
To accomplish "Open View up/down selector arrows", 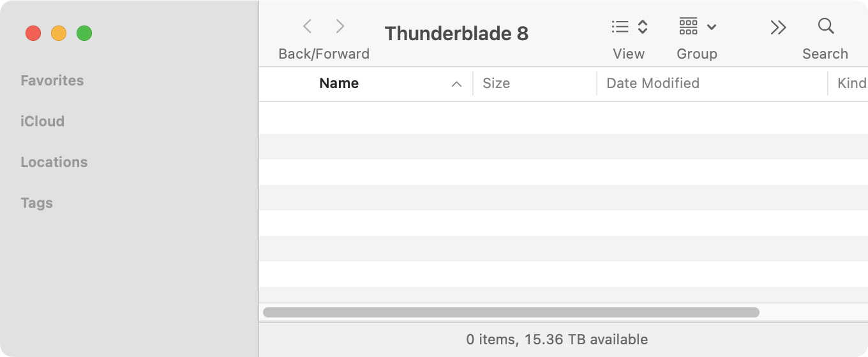I will (x=643, y=26).
